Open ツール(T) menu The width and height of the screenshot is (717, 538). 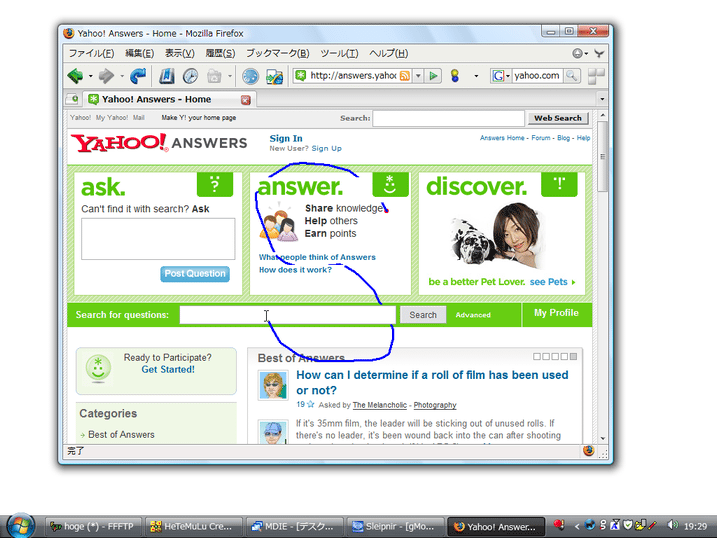click(339, 53)
